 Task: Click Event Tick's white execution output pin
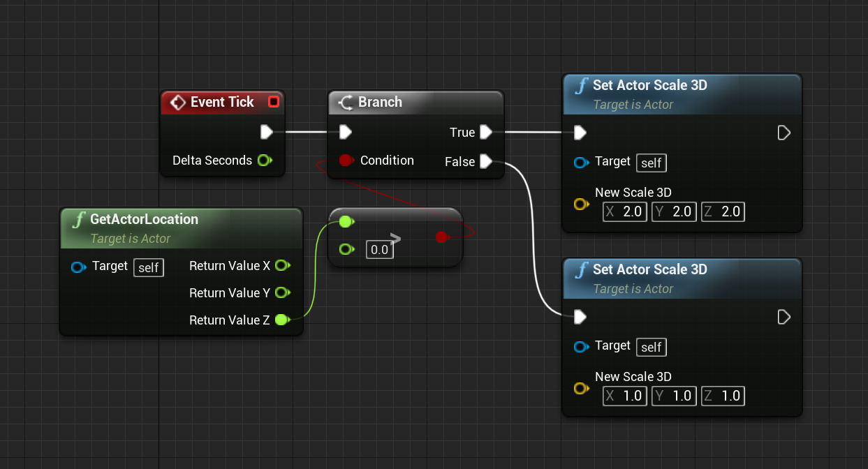coord(266,132)
